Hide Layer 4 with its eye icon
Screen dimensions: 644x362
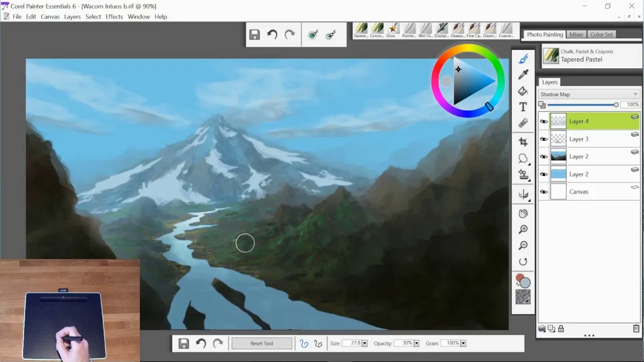click(x=544, y=121)
